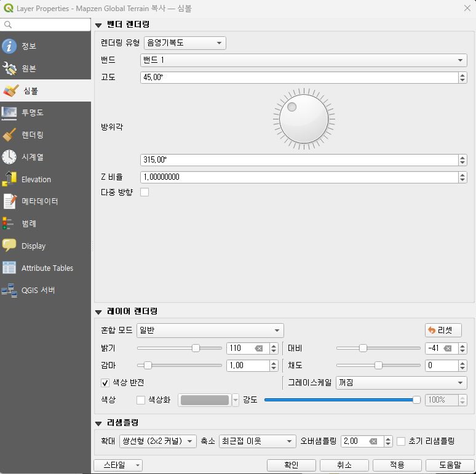The width and height of the screenshot is (476, 474).
Task: Click the gray colorize color swatch
Action: tap(205, 400)
